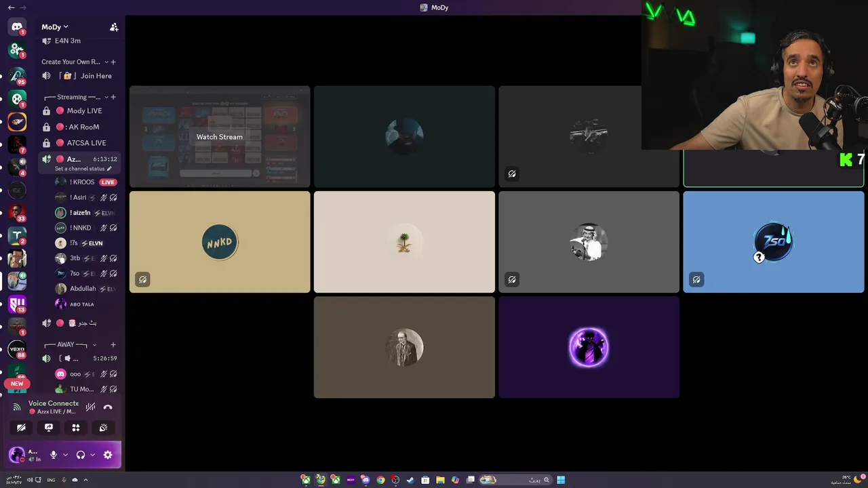The height and width of the screenshot is (488, 868).
Task: Open audio output options chevron
Action: [x=92, y=455]
